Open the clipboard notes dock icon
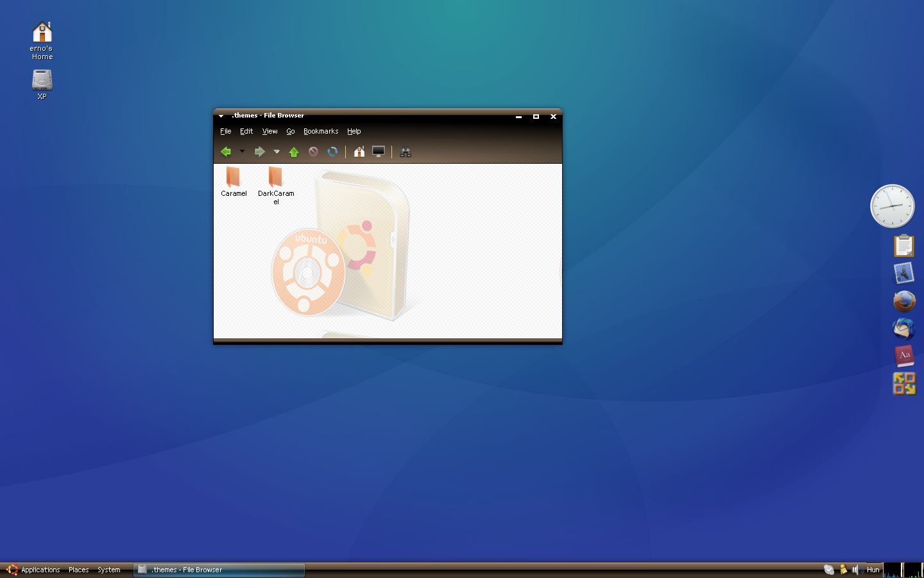Screen dimensions: 924x578 (x=904, y=245)
